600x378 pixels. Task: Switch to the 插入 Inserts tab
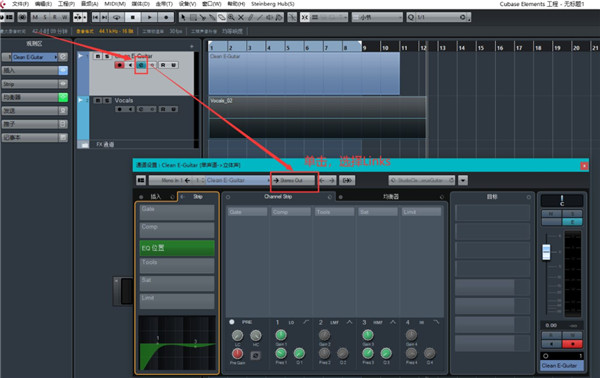tap(156, 197)
